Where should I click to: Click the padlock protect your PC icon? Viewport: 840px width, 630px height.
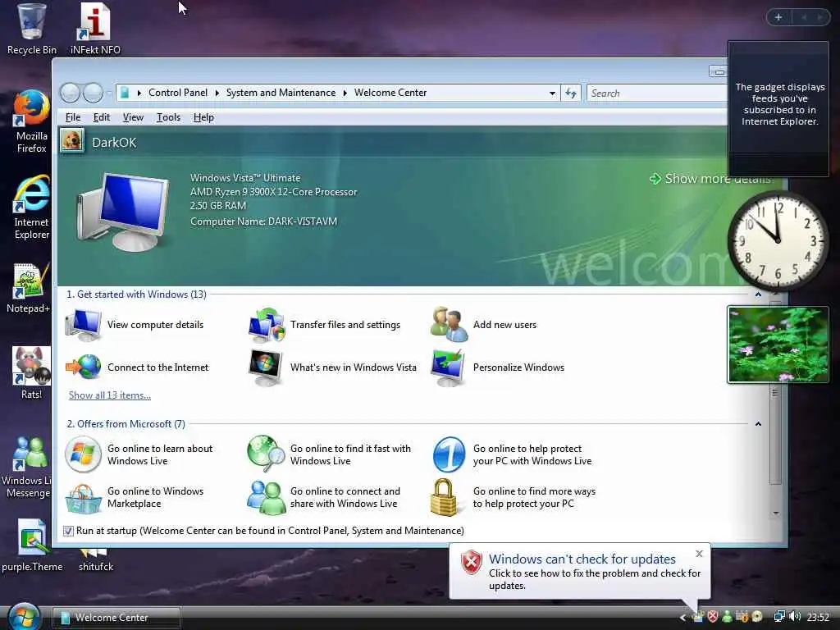[444, 497]
